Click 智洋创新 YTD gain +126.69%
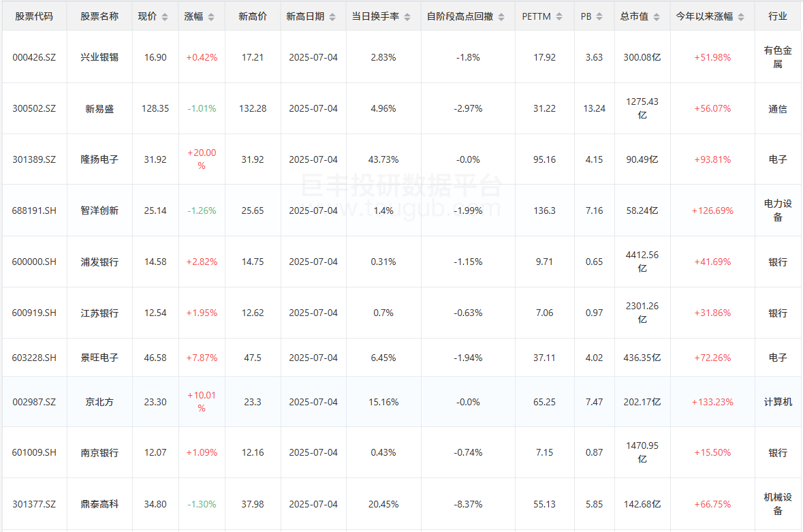 coord(712,210)
